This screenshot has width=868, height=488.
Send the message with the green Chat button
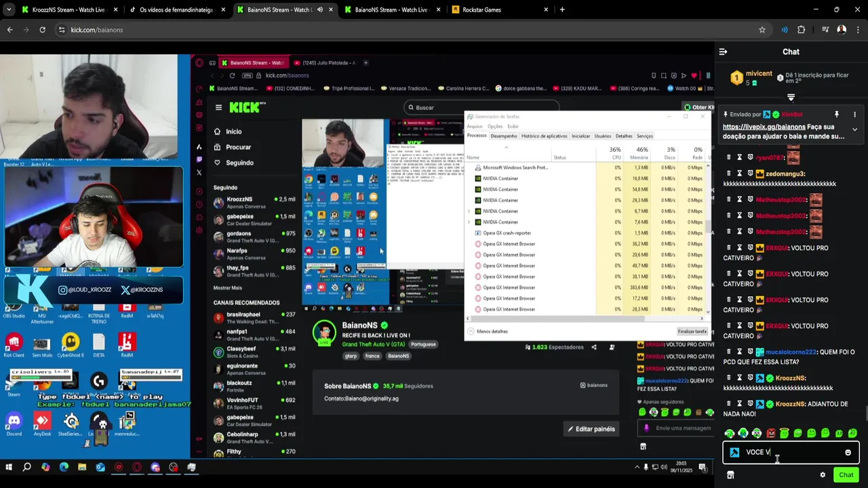846,475
